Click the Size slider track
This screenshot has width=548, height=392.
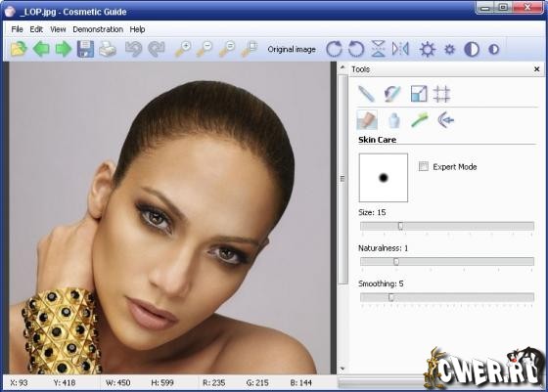pos(447,226)
